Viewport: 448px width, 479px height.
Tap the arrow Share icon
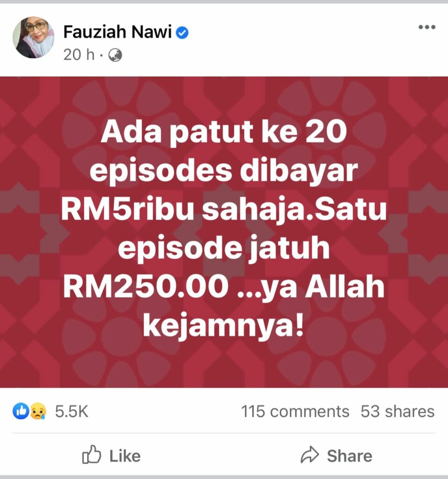click(x=310, y=455)
